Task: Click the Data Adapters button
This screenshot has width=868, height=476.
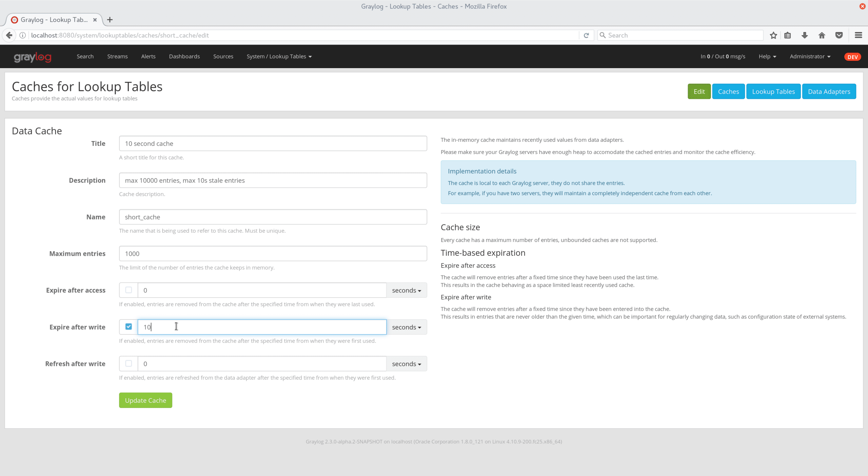Action: click(x=829, y=92)
